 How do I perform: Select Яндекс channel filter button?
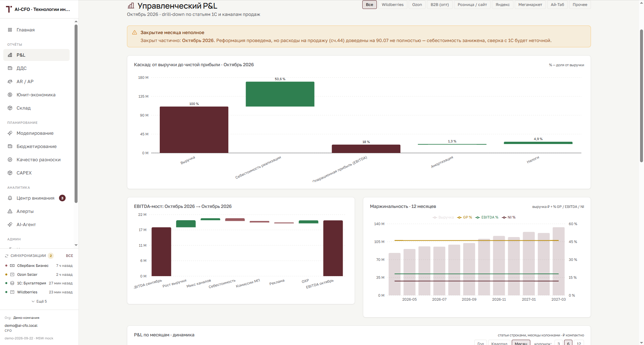(x=502, y=5)
